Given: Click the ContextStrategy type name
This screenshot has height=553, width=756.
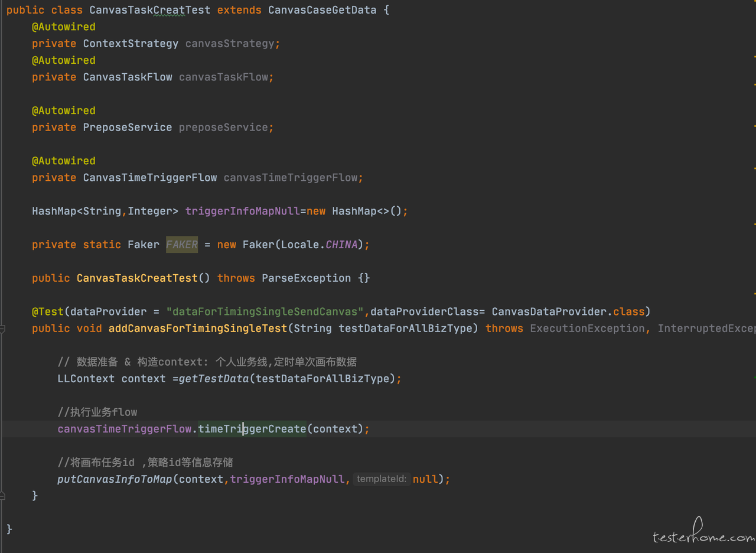Looking at the screenshot, I should coord(131,44).
